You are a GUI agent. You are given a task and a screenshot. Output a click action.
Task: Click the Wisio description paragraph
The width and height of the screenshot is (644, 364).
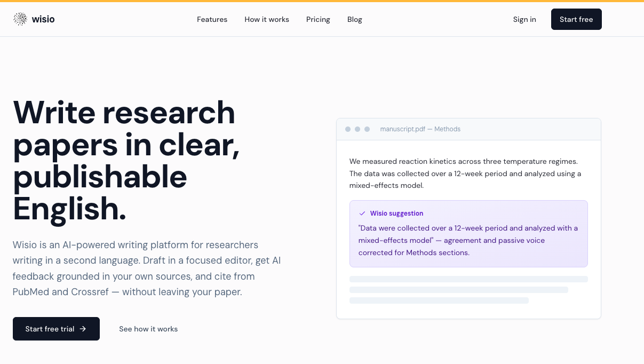147,268
